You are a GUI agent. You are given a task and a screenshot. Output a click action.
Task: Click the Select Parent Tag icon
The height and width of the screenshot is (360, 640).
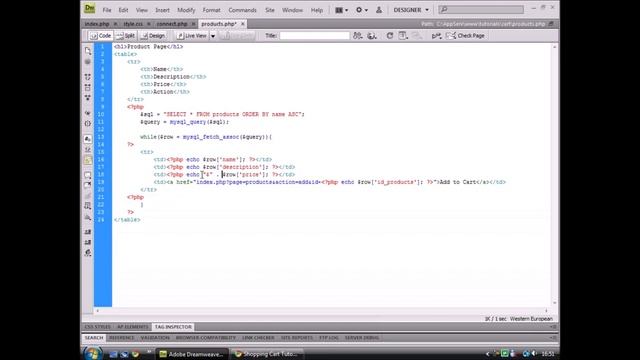click(x=88, y=113)
